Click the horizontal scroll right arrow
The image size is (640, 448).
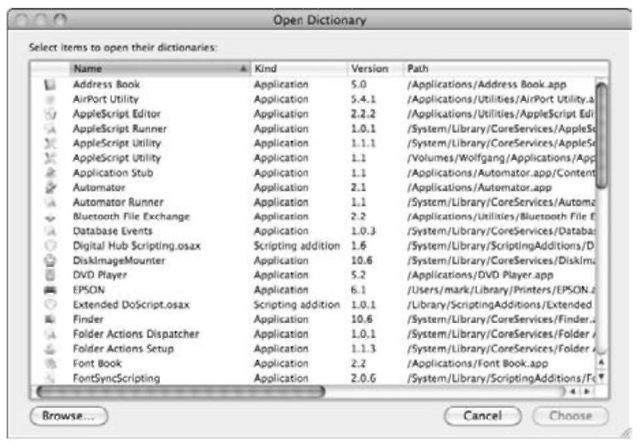[587, 392]
